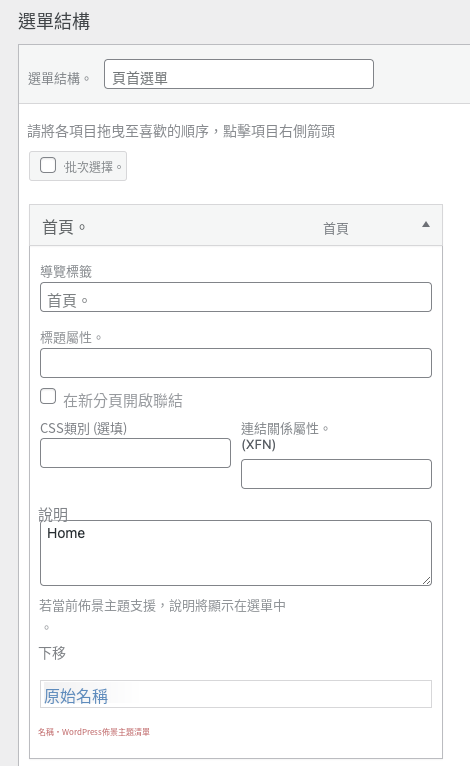This screenshot has height=766, width=470.
Task: Click into the 導覽標籤 text field
Action: (x=236, y=297)
